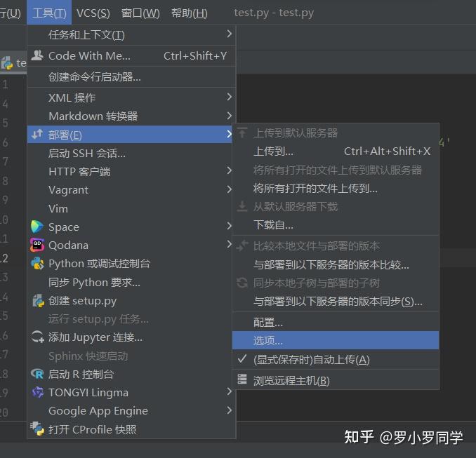The width and height of the screenshot is (476, 458).
Task: Click the Space logo icon
Action: pos(37,227)
